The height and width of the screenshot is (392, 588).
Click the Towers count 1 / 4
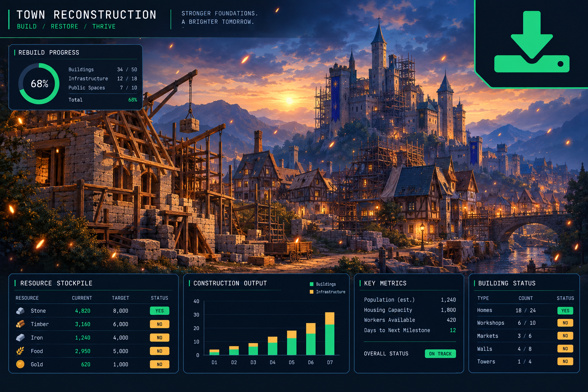(x=524, y=362)
